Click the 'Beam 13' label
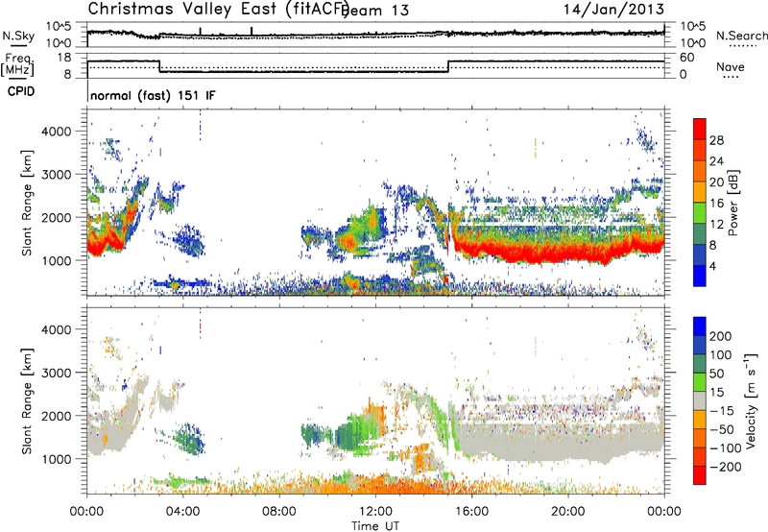The image size is (768, 532). (x=374, y=11)
